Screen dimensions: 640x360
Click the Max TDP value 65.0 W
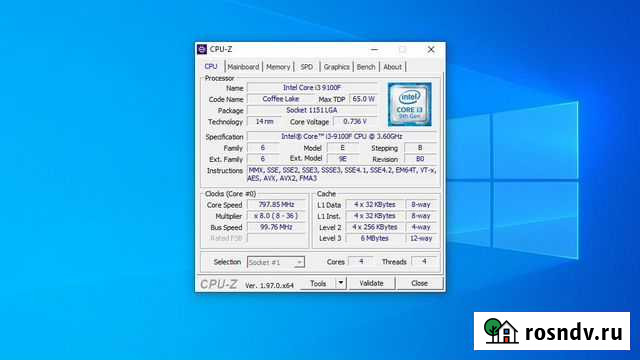click(363, 99)
